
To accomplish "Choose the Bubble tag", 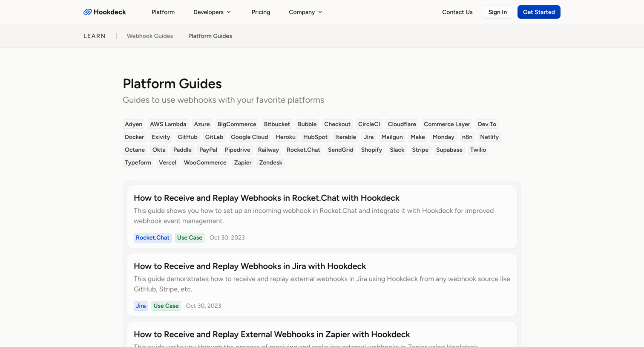I will [307, 124].
